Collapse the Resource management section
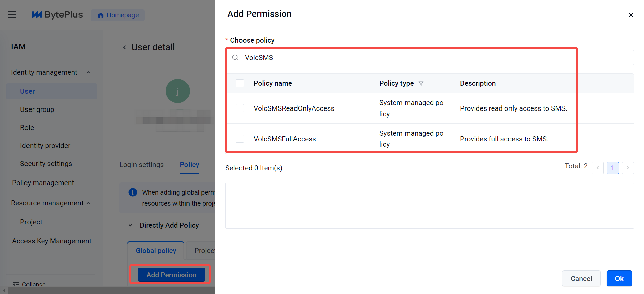 88,203
